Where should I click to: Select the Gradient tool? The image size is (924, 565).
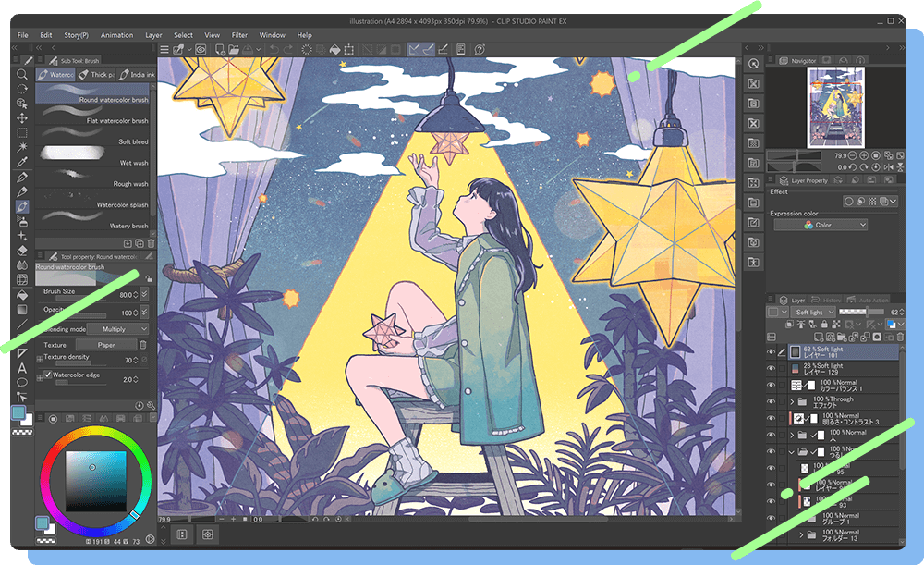click(x=22, y=309)
